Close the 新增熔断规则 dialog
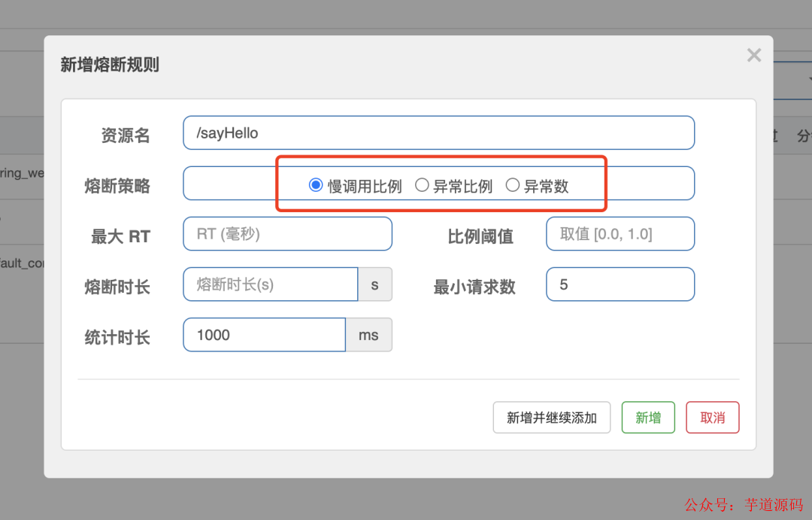Screen dimensions: 812x520 [754, 55]
